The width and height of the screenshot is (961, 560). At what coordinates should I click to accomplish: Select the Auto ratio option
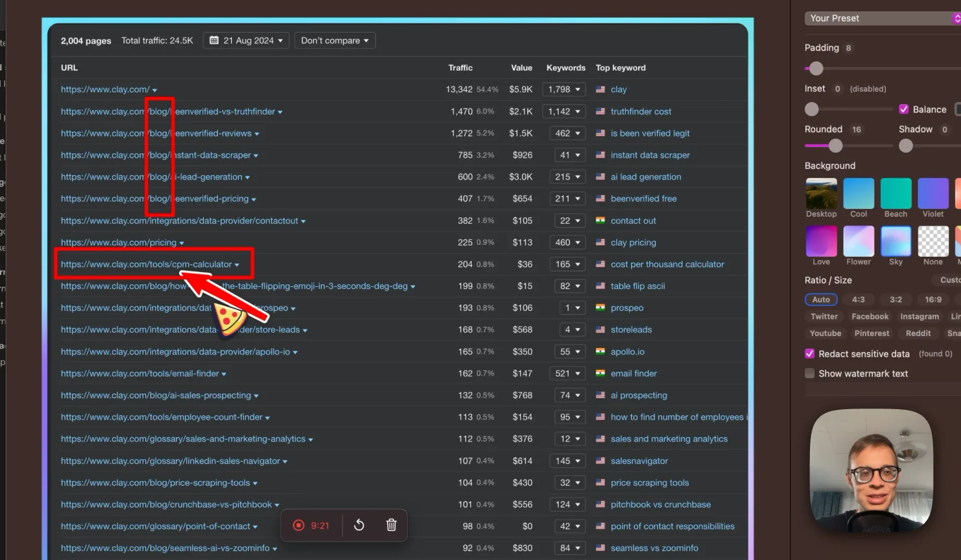click(x=821, y=299)
